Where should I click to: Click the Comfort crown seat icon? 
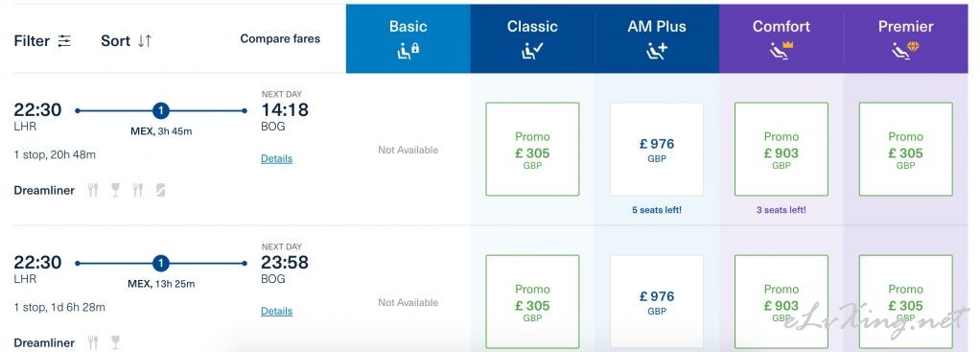pos(782,51)
